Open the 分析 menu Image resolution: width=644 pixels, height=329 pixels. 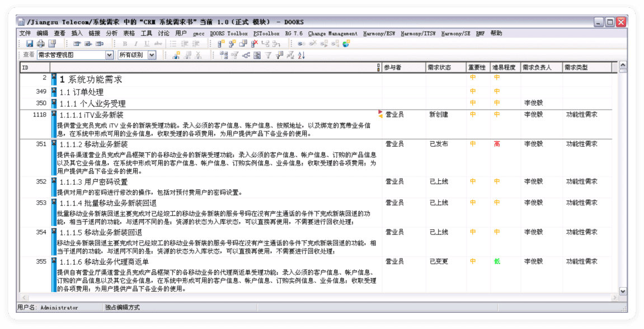point(111,33)
